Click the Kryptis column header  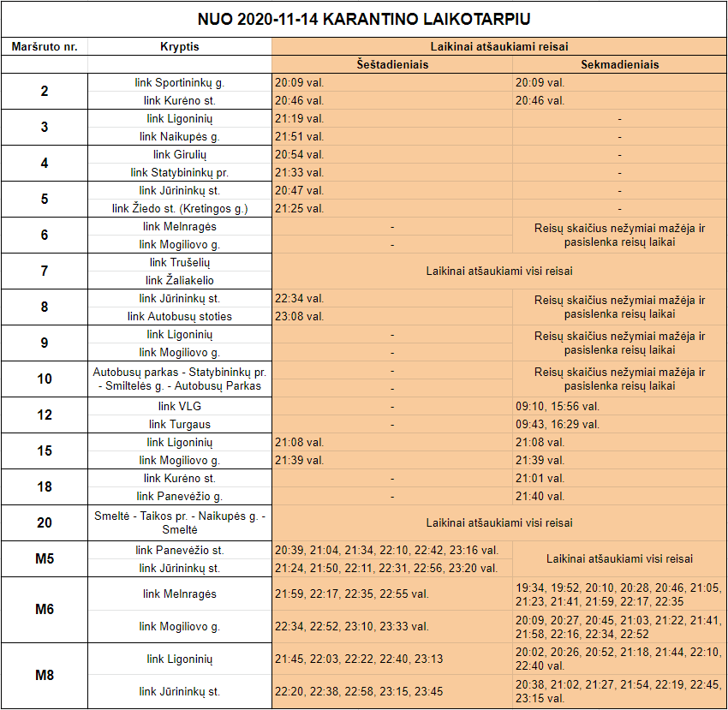pyautogui.click(x=180, y=46)
